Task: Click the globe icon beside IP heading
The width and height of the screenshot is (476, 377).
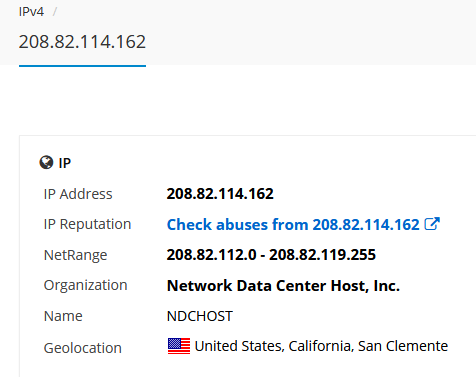Action: [x=46, y=163]
